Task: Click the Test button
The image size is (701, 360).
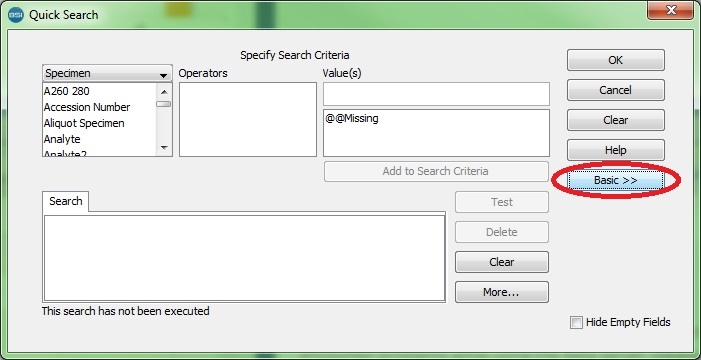Action: [x=502, y=202]
